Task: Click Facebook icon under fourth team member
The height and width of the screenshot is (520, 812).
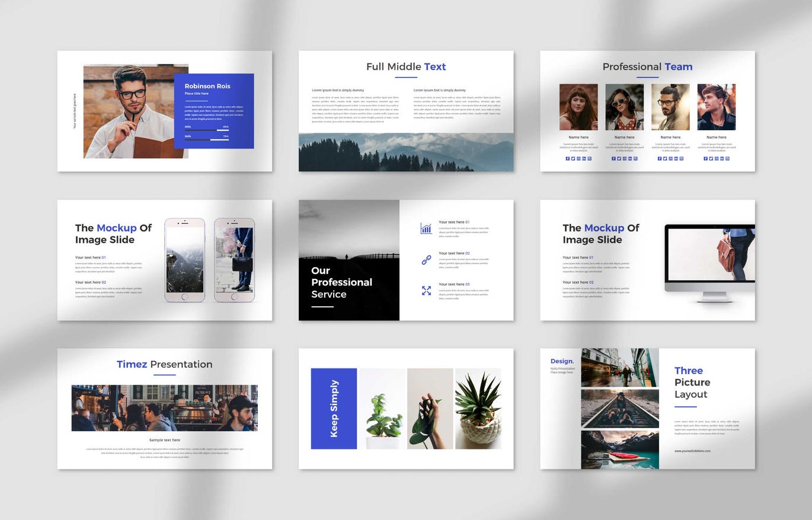Action: (705, 159)
